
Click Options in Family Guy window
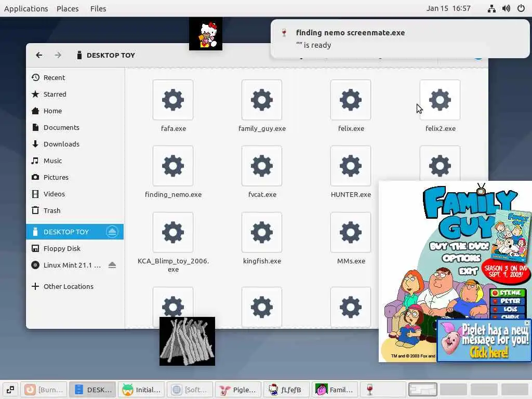click(x=461, y=258)
